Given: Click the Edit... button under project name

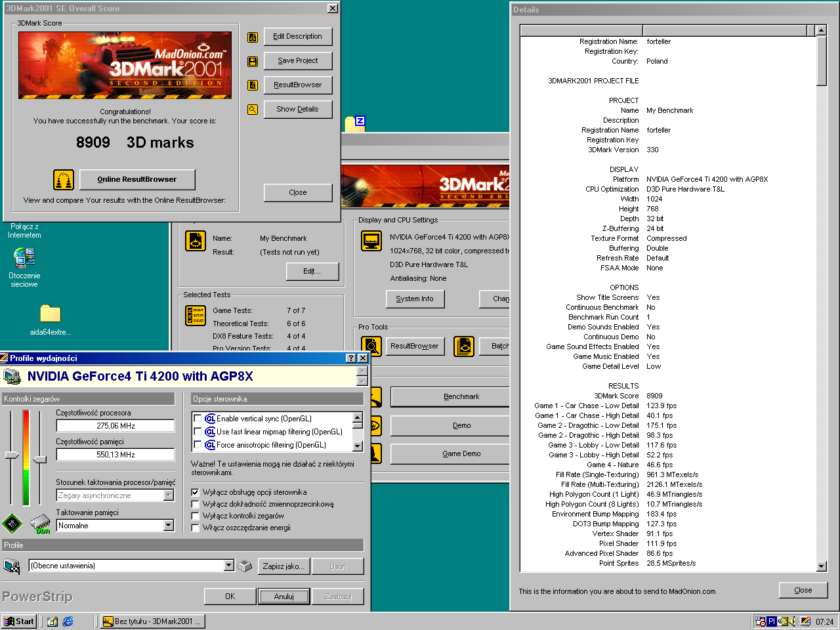Looking at the screenshot, I should click(x=312, y=272).
